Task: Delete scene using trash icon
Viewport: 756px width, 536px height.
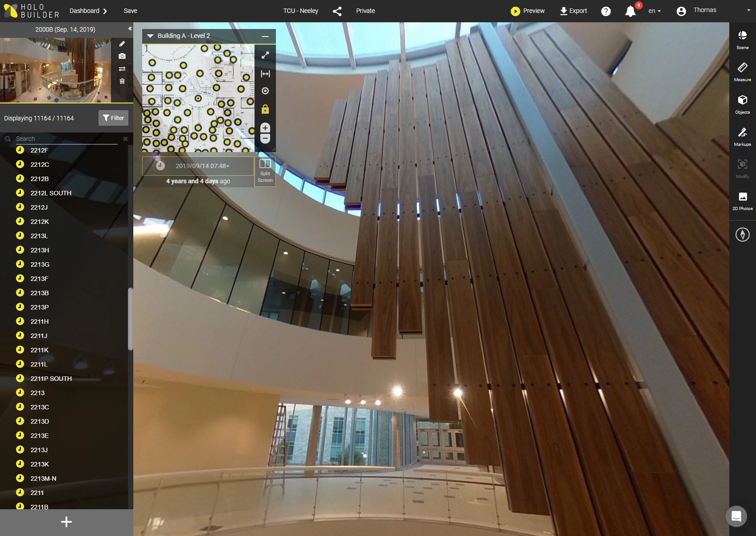Action: (x=122, y=81)
